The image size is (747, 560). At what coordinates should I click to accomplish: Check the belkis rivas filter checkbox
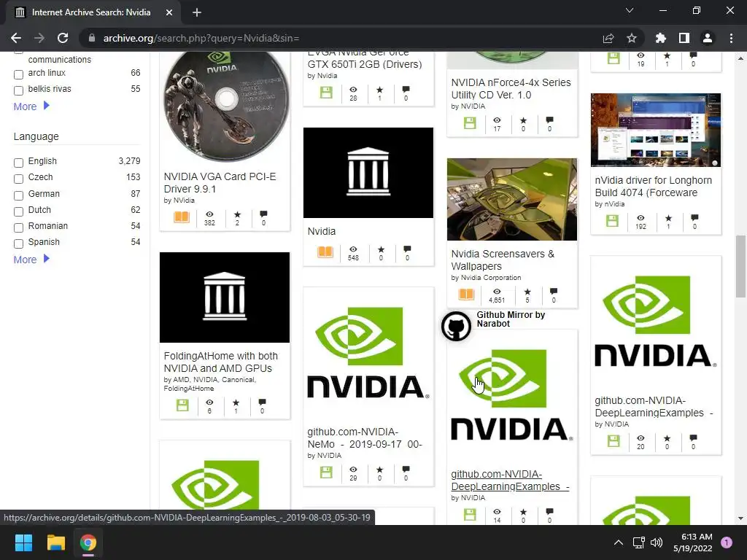point(18,90)
